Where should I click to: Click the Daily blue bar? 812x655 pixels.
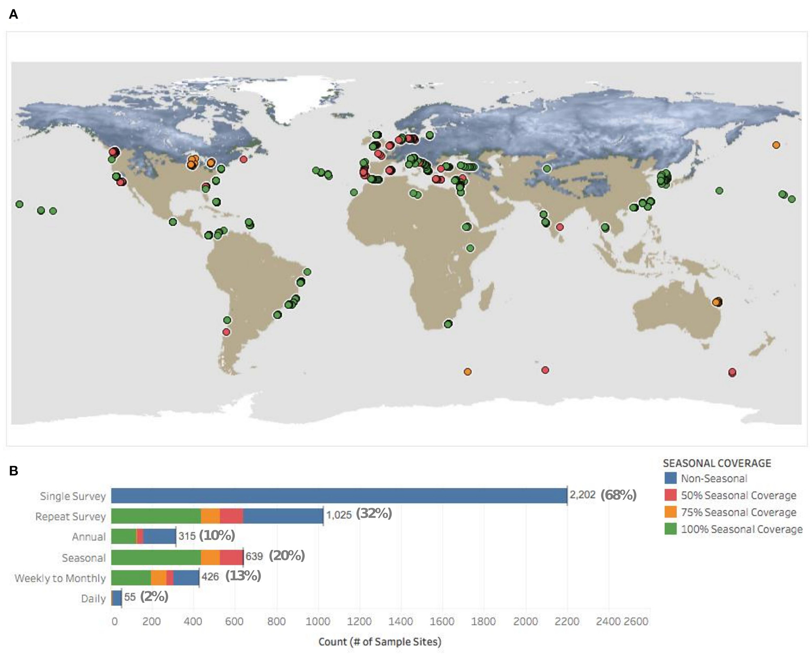point(116,598)
